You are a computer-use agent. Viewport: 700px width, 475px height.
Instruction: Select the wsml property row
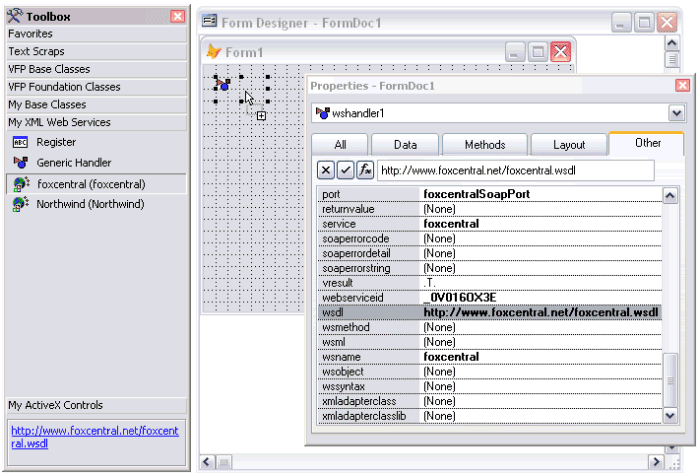(489, 342)
